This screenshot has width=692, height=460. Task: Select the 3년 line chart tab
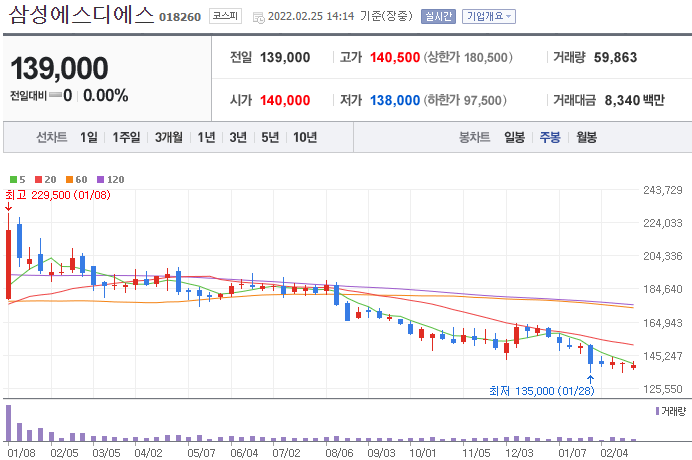pyautogui.click(x=238, y=137)
